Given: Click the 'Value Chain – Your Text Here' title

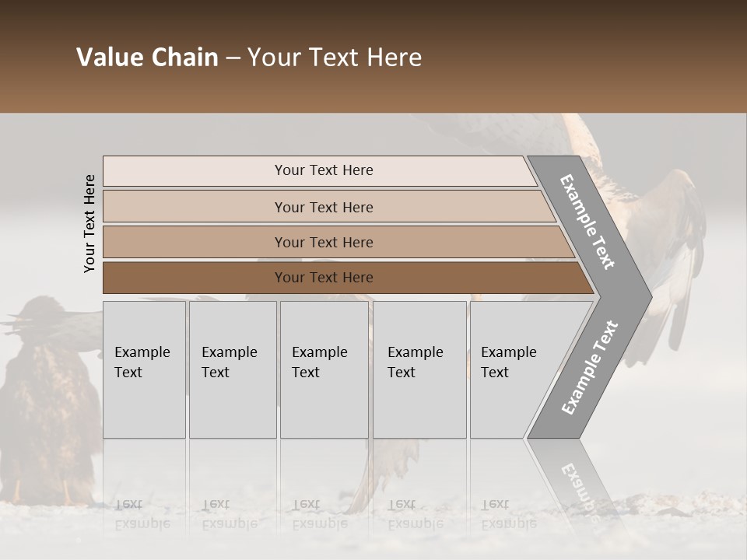Looking at the screenshot, I should coord(249,57).
